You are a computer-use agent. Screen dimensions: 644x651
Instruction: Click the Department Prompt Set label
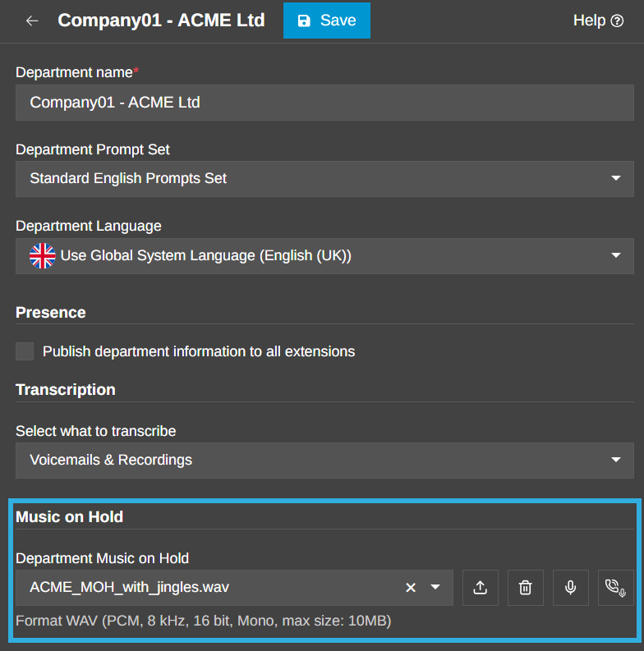point(93,149)
